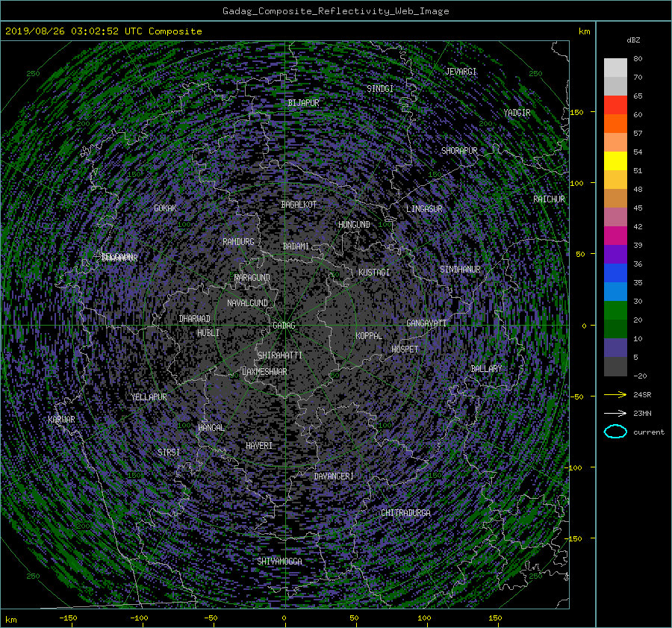The width and height of the screenshot is (672, 628).
Task: Click the KARWAR city label
Action: 61,420
